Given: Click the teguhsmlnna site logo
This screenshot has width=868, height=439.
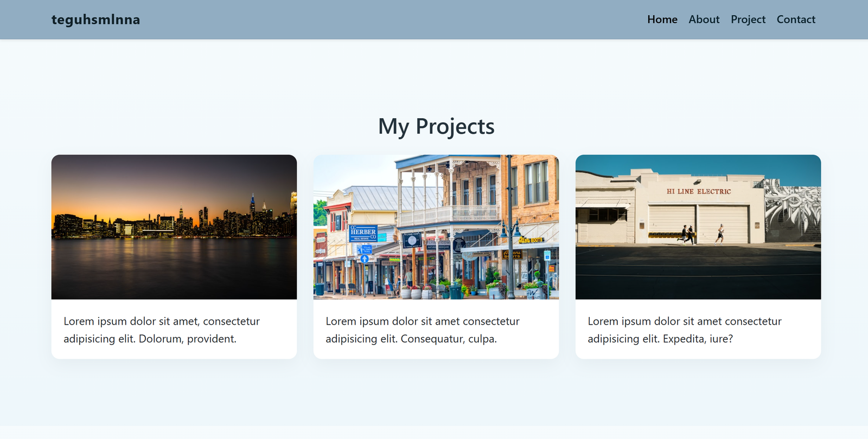Looking at the screenshot, I should point(95,20).
